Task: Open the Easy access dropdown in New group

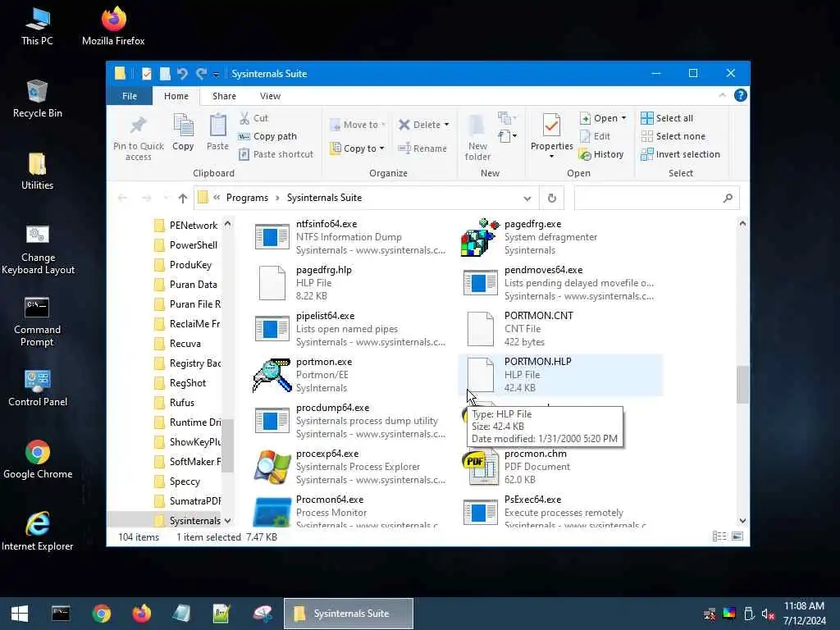Action: click(x=507, y=136)
